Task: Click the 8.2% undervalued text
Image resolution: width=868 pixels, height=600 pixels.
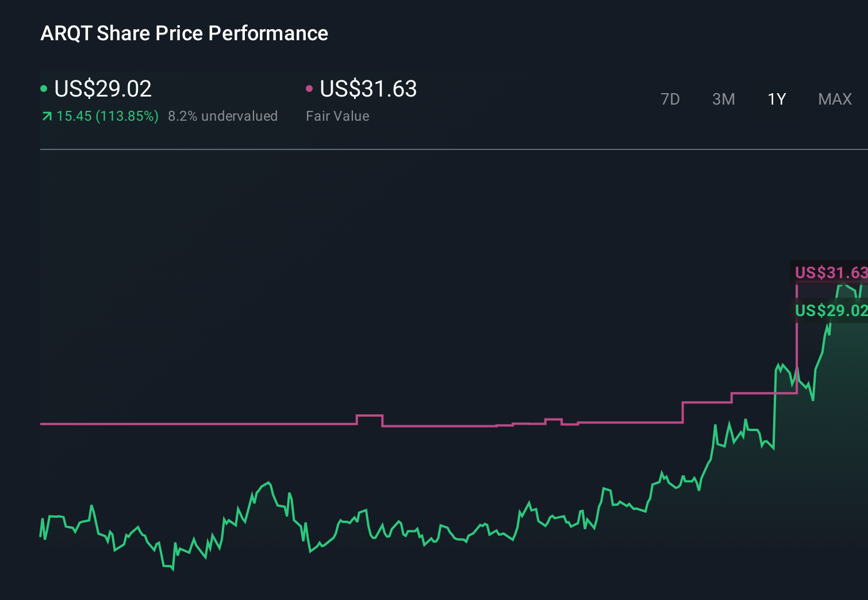Action: [x=222, y=116]
